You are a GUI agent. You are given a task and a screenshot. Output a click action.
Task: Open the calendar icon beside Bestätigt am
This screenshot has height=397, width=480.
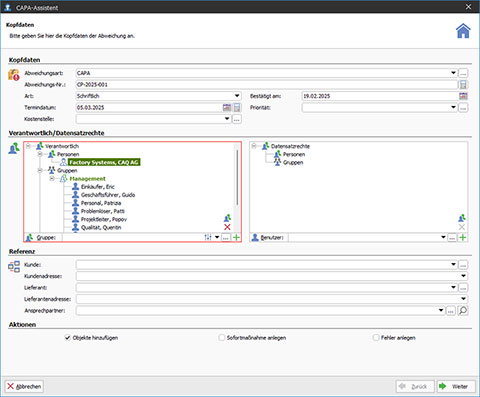(x=463, y=96)
